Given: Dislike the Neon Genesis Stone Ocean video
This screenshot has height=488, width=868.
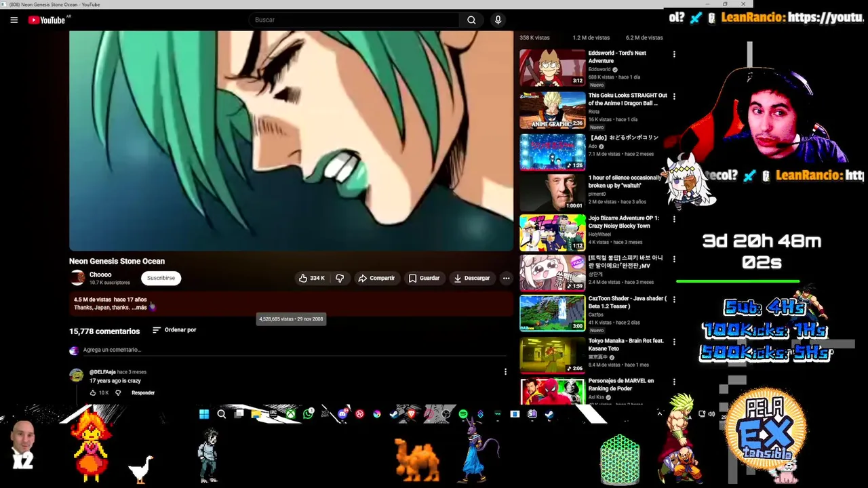Looking at the screenshot, I should (x=340, y=278).
